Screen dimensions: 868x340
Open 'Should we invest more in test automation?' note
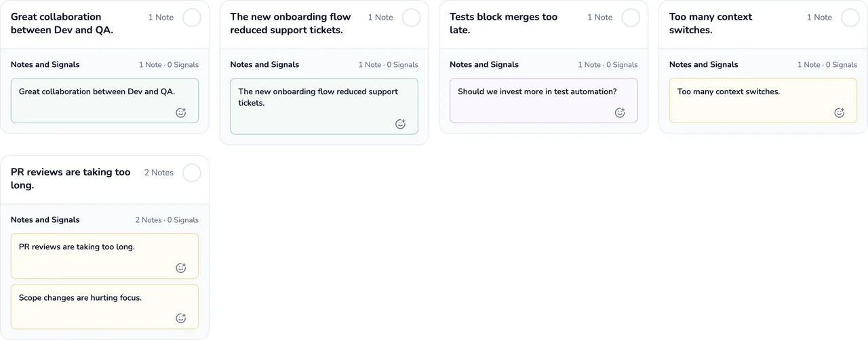click(544, 100)
